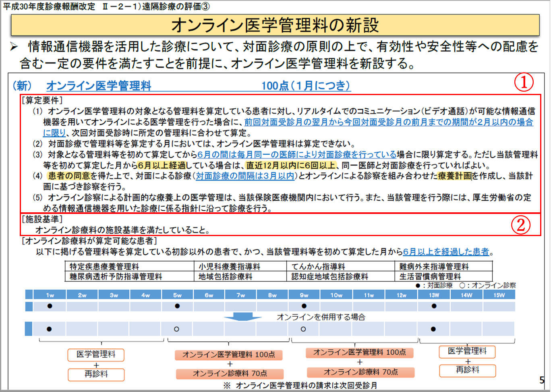Click the 11w week header
The image size is (551, 392).
pos(369,295)
